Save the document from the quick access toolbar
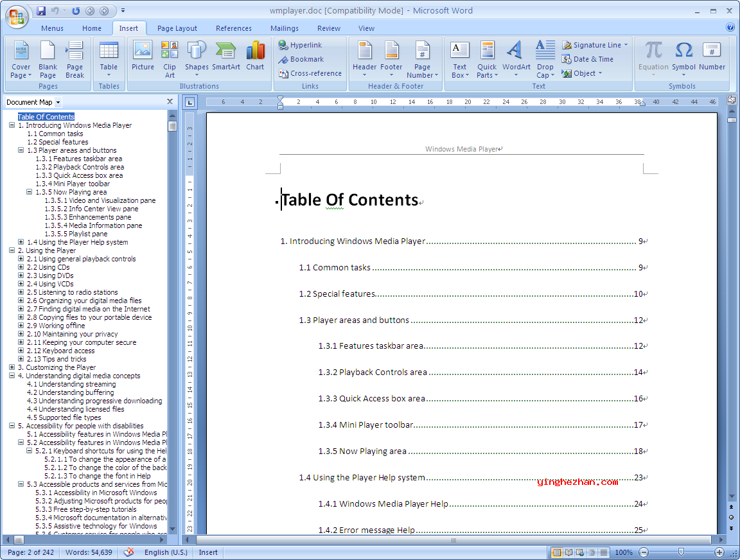 click(41, 10)
